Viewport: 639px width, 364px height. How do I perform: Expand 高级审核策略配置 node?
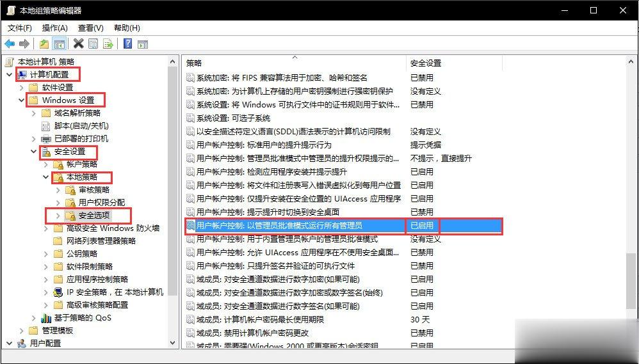coord(46,305)
